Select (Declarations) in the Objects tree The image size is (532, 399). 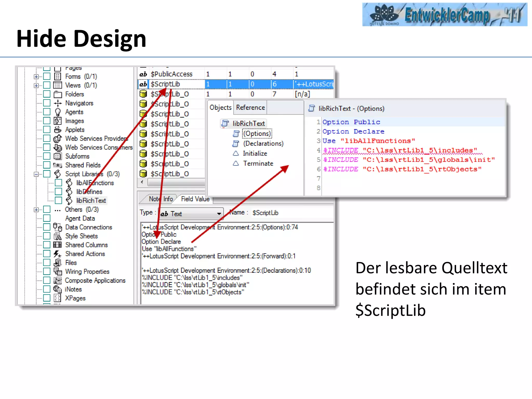[x=263, y=143]
